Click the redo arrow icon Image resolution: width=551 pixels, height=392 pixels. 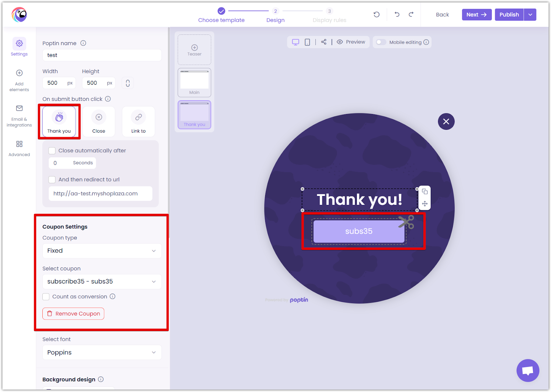411,14
